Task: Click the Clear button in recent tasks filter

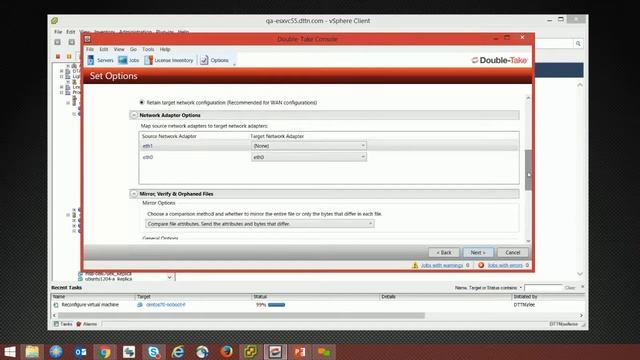Action: [x=570, y=288]
